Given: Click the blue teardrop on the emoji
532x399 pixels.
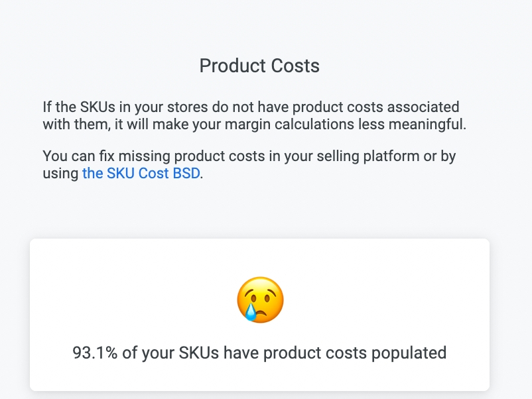Looking at the screenshot, I should tap(250, 312).
